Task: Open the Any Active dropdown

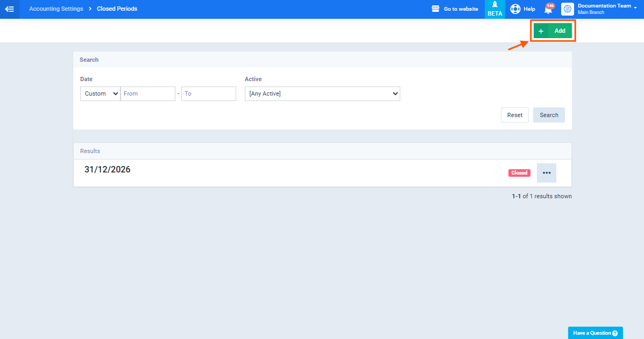Action: pos(322,93)
